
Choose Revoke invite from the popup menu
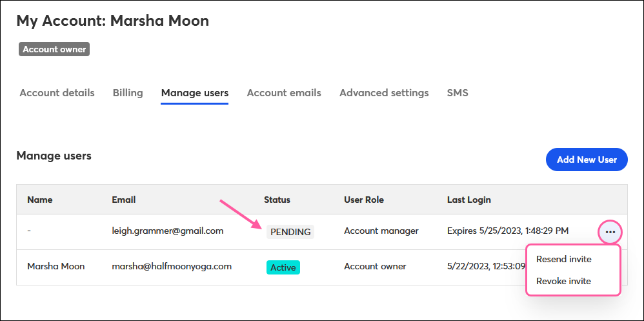click(563, 281)
